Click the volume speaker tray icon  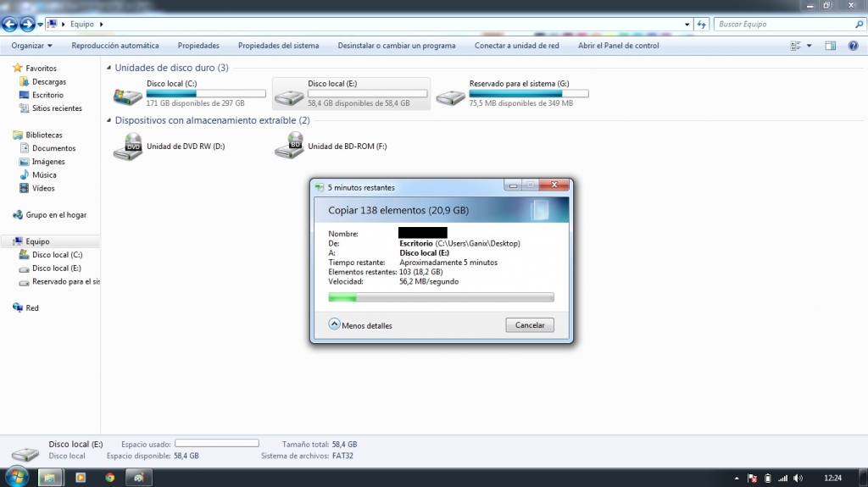coord(798,479)
